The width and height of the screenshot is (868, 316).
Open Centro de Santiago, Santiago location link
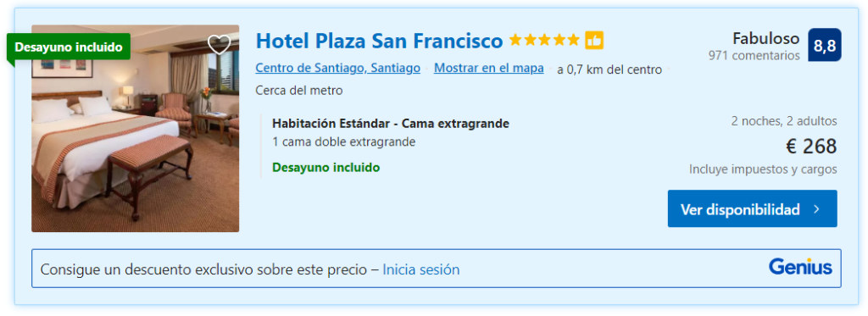[x=337, y=69]
